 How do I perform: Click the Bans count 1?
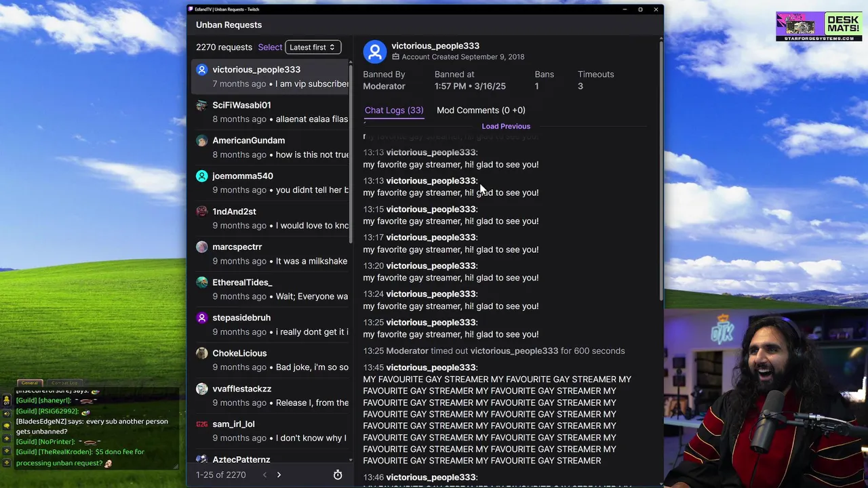(536, 86)
